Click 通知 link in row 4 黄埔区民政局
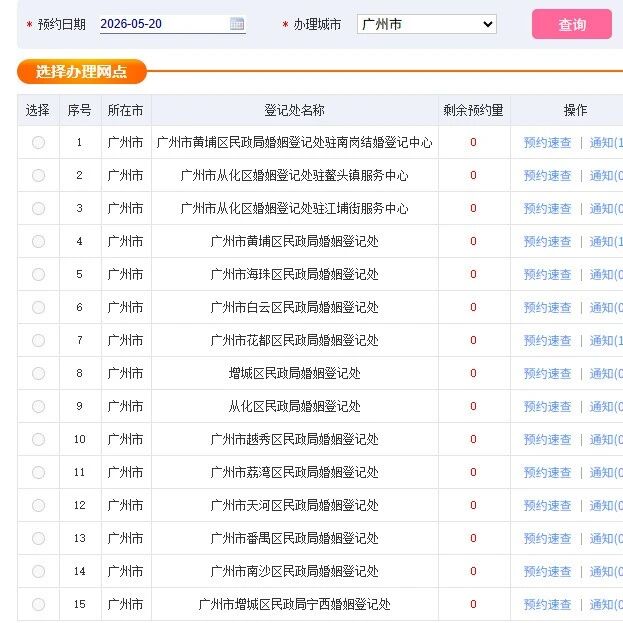Viewport: 623px width, 623px height. [606, 242]
